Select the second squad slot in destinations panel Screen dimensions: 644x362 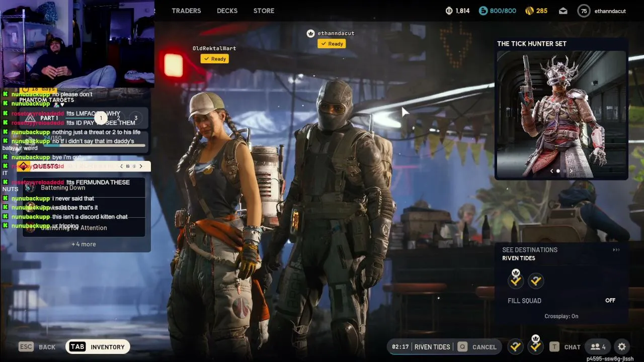point(536,281)
